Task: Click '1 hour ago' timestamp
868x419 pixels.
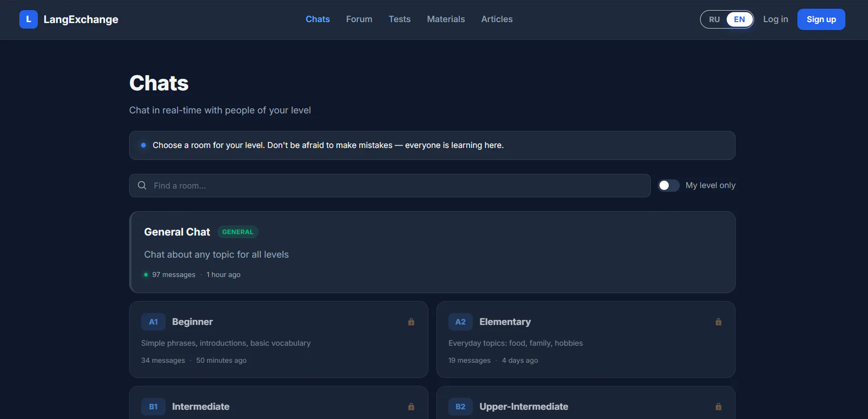Action: tap(223, 275)
